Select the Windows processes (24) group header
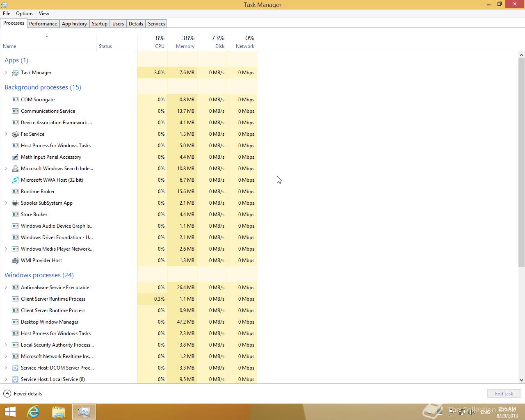This screenshot has height=420, width=525. click(x=39, y=275)
